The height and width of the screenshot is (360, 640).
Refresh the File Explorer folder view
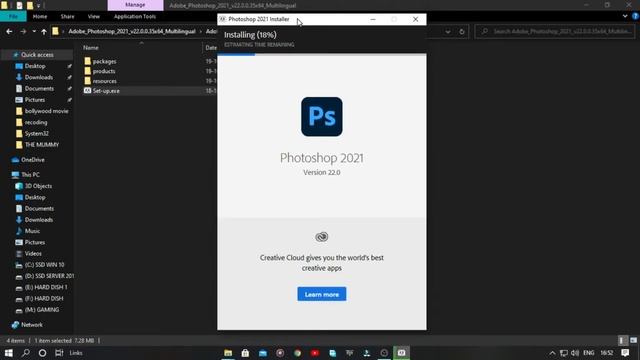tap(462, 31)
